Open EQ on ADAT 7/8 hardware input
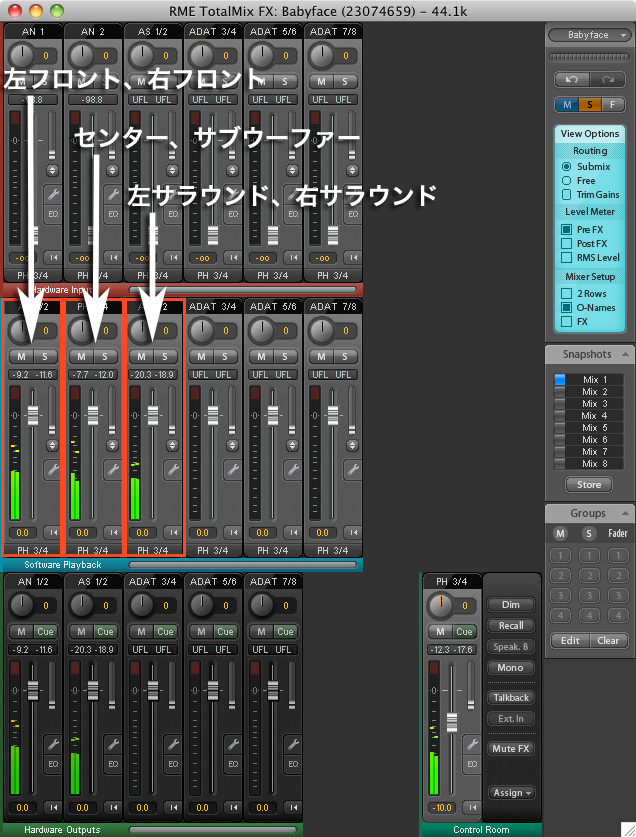The width and height of the screenshot is (636, 837). click(352, 215)
